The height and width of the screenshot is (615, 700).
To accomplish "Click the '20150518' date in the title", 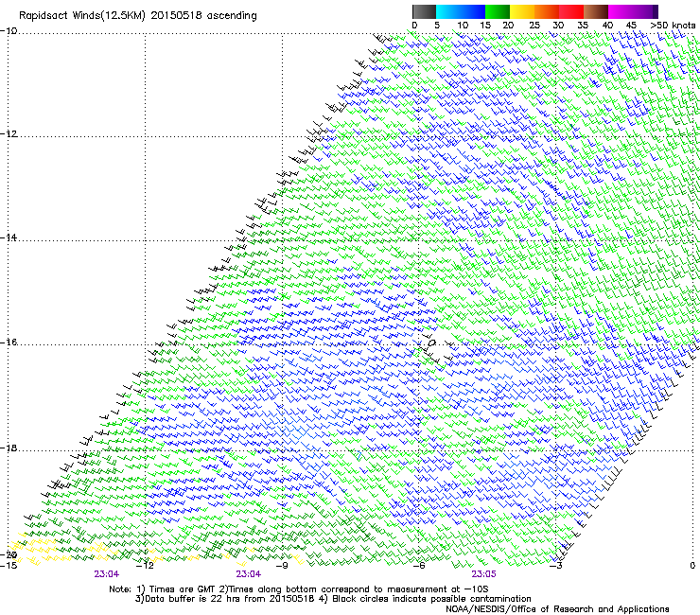I will tap(176, 15).
